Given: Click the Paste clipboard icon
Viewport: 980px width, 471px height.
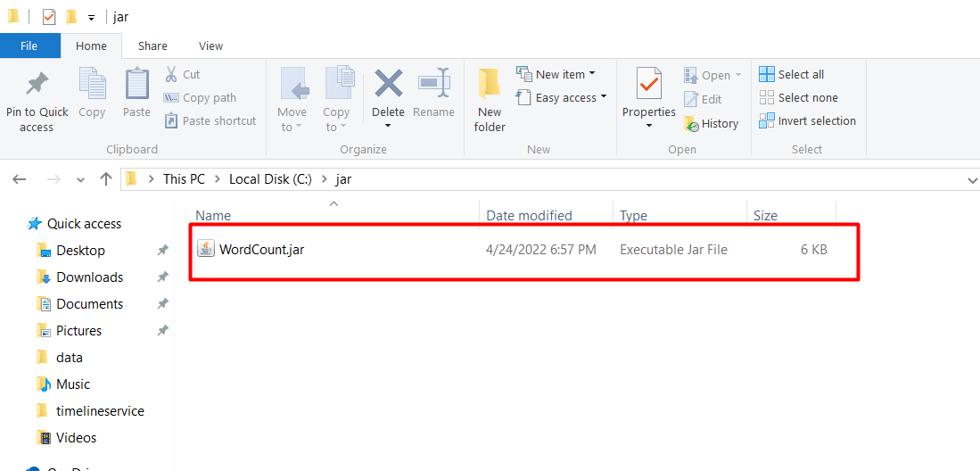Looking at the screenshot, I should pyautogui.click(x=136, y=86).
